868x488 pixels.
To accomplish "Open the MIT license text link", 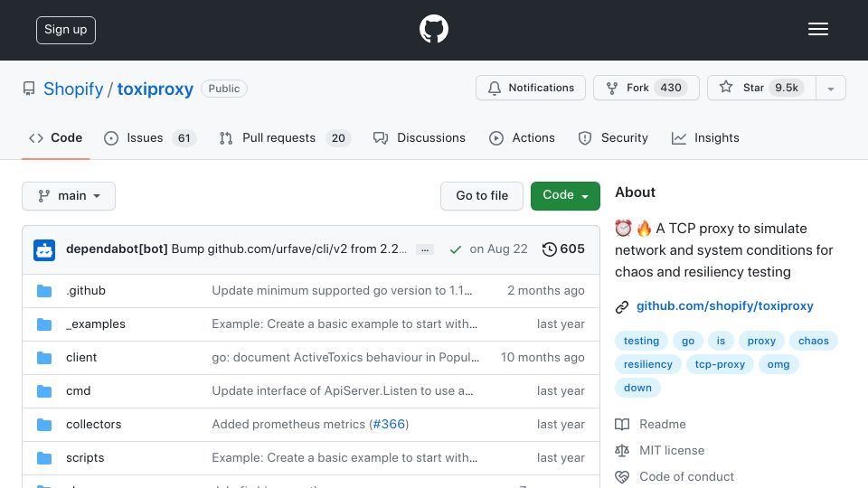I will click(672, 450).
